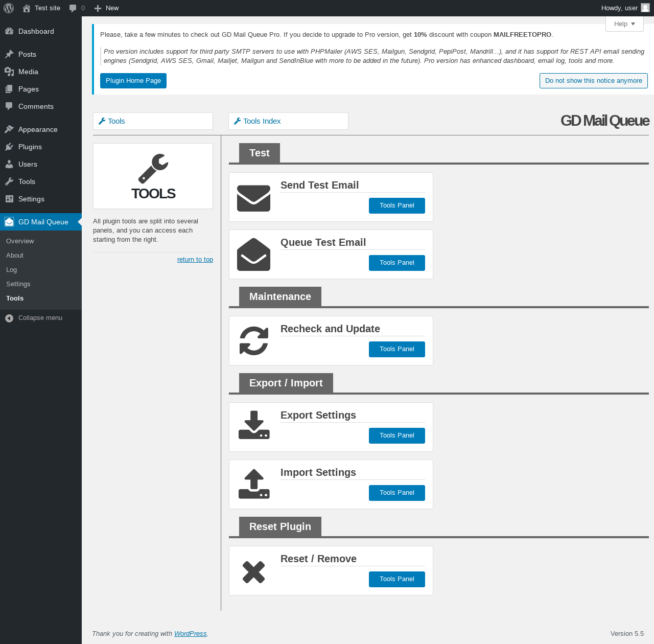Click the large TOOLS wrench icon
This screenshot has width=654, height=644.
point(153,169)
